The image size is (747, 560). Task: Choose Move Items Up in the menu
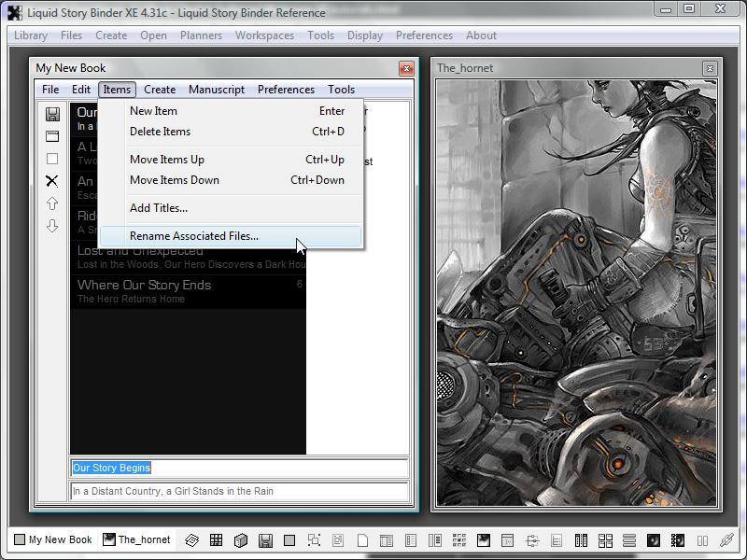167,160
